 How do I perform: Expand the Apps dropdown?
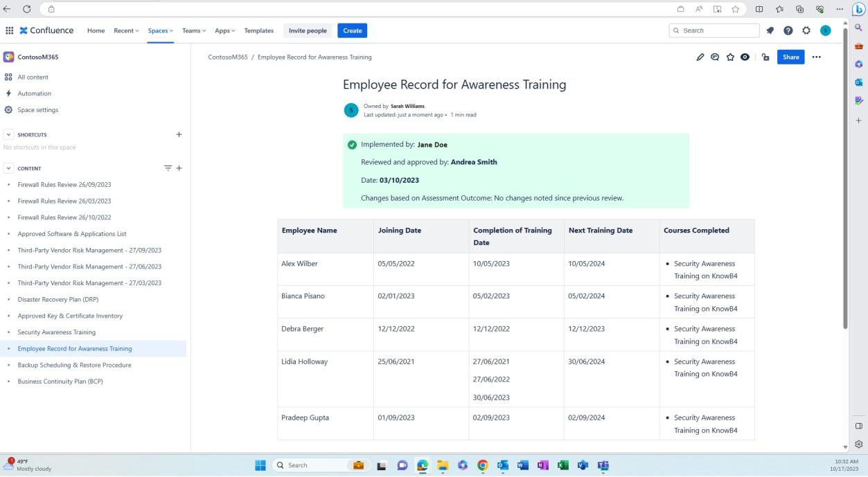tap(224, 30)
